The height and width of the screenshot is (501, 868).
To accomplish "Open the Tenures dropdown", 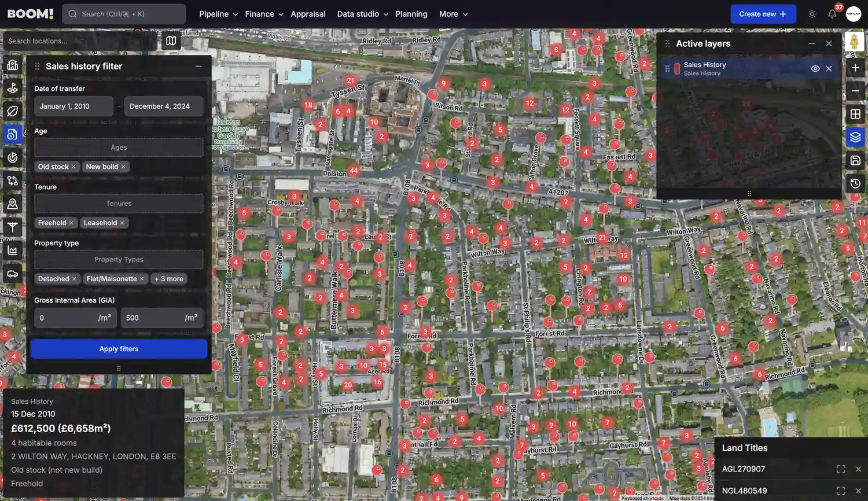I will click(x=119, y=204).
